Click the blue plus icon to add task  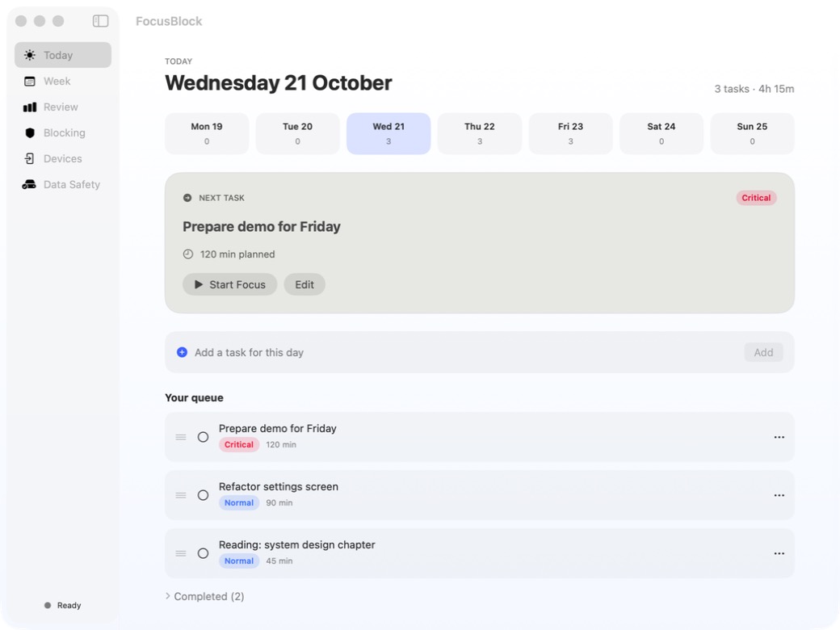[x=183, y=352]
